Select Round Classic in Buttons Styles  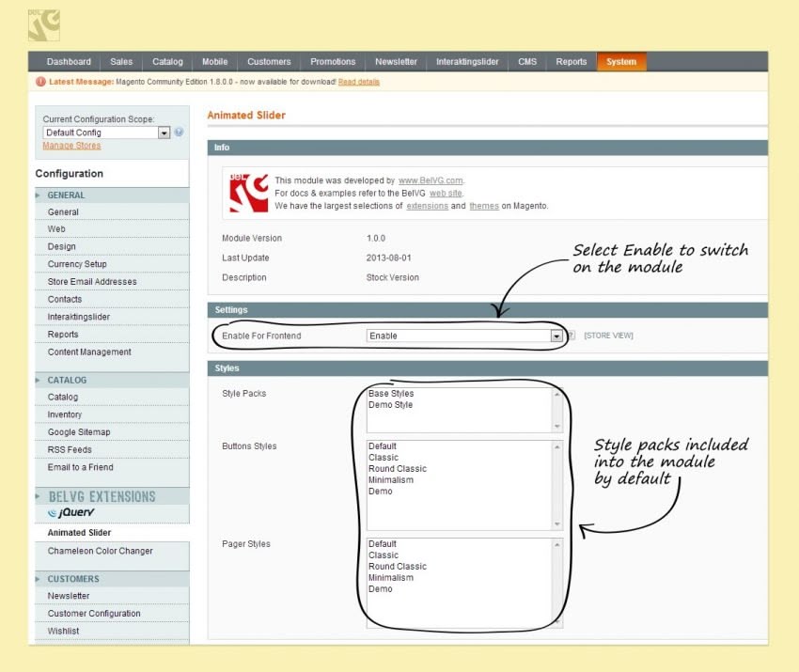[398, 469]
